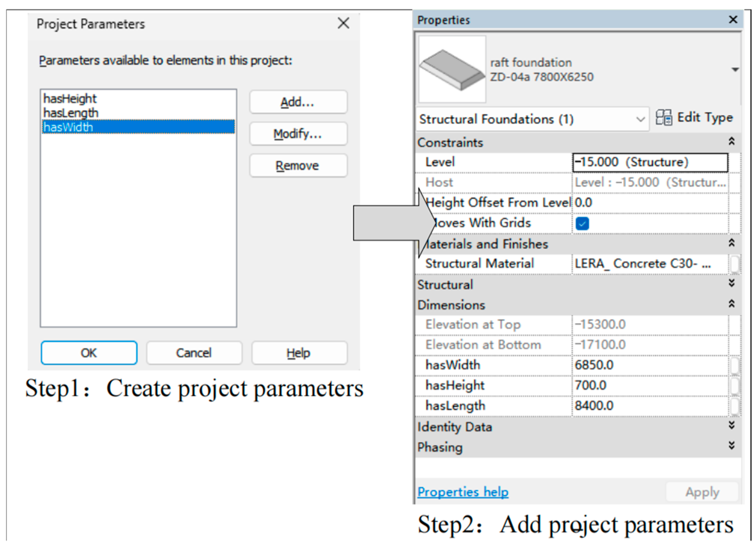Click the raft foundation type thumbnail
756x549 pixels.
[452, 69]
